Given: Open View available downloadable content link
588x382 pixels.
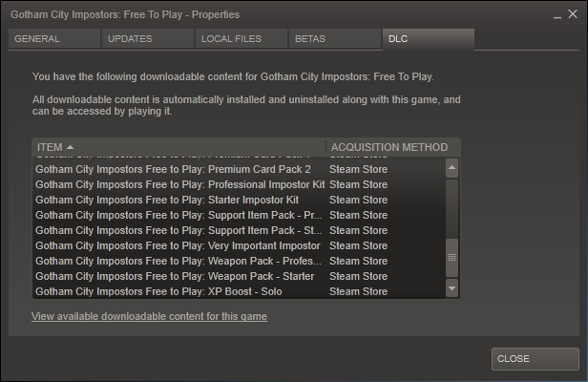Looking at the screenshot, I should point(149,316).
